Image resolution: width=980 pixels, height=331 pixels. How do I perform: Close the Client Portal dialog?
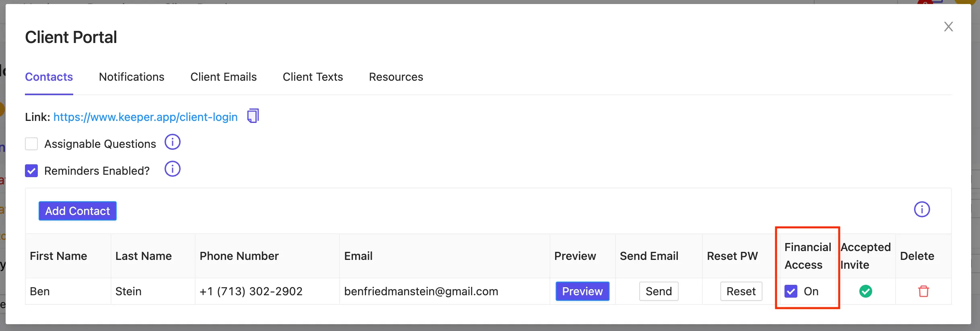[x=949, y=27]
